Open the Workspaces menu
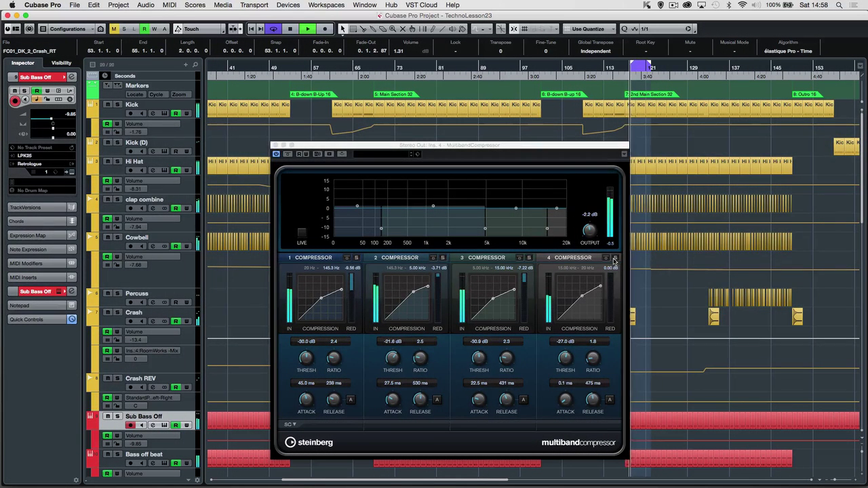Viewport: 868px width, 488px height. point(326,5)
